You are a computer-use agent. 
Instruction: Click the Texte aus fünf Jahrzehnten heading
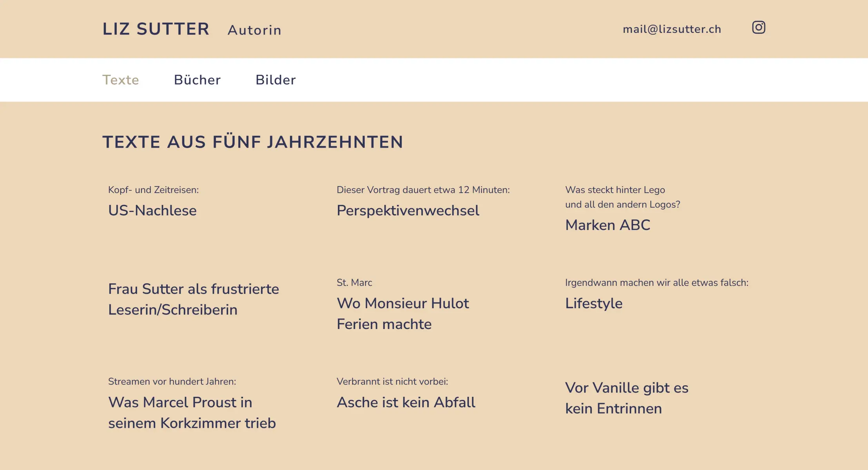pos(253,142)
